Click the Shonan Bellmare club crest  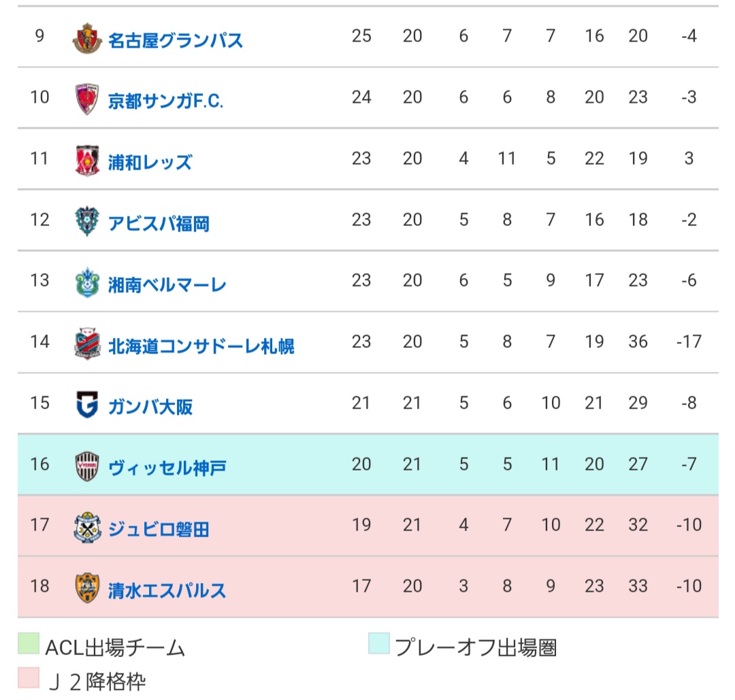point(87,283)
